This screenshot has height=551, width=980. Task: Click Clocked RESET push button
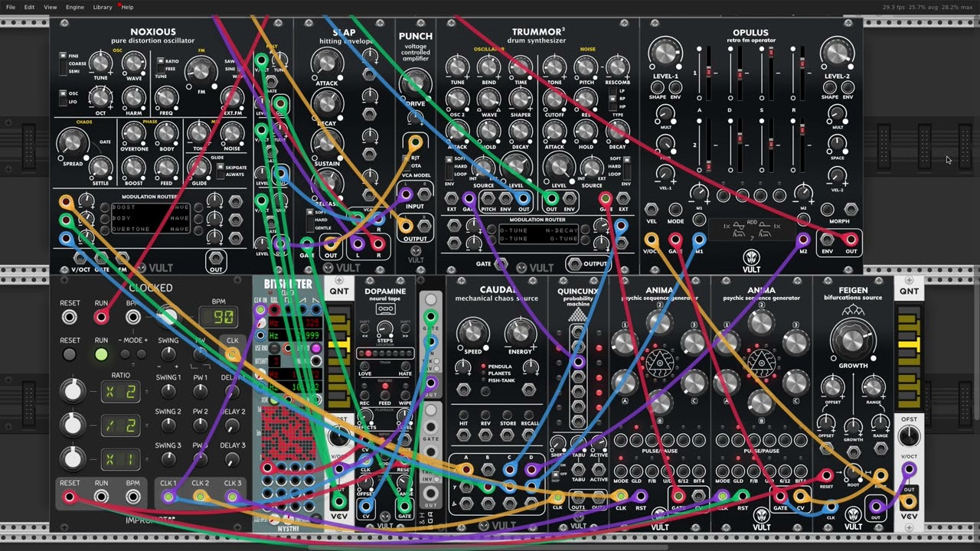70,354
